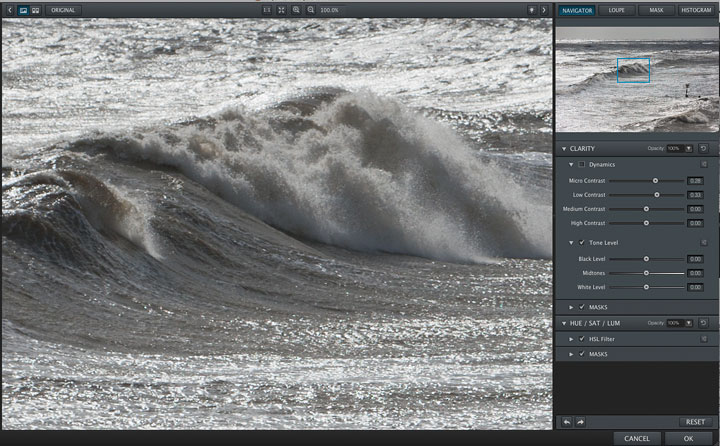Click the undo arrow icon
This screenshot has height=446, width=720.
click(x=567, y=422)
